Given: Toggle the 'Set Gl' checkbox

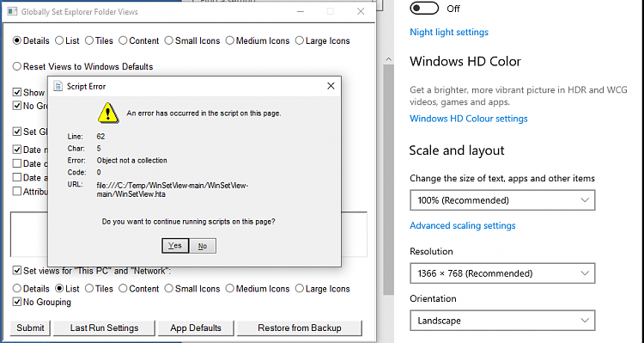Looking at the screenshot, I should [x=17, y=132].
